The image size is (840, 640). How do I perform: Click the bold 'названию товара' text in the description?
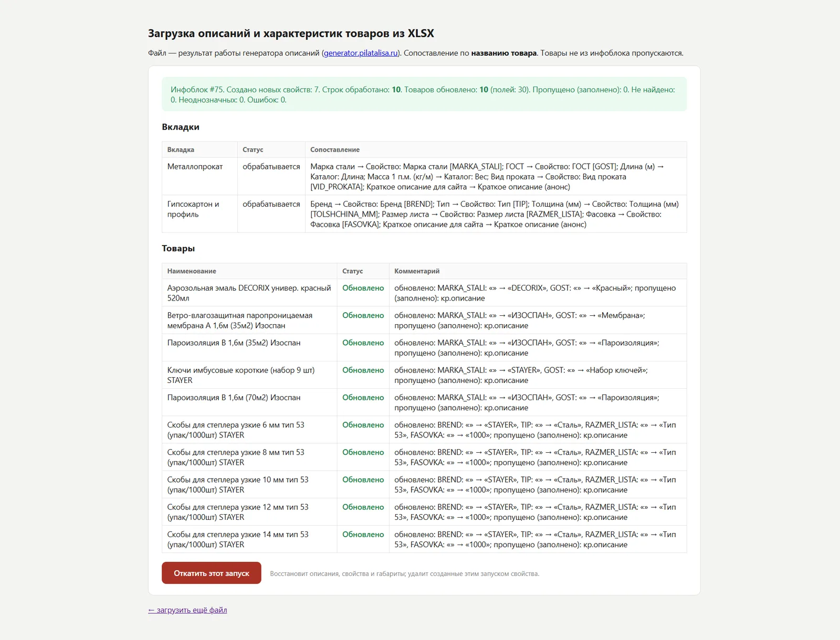point(504,53)
